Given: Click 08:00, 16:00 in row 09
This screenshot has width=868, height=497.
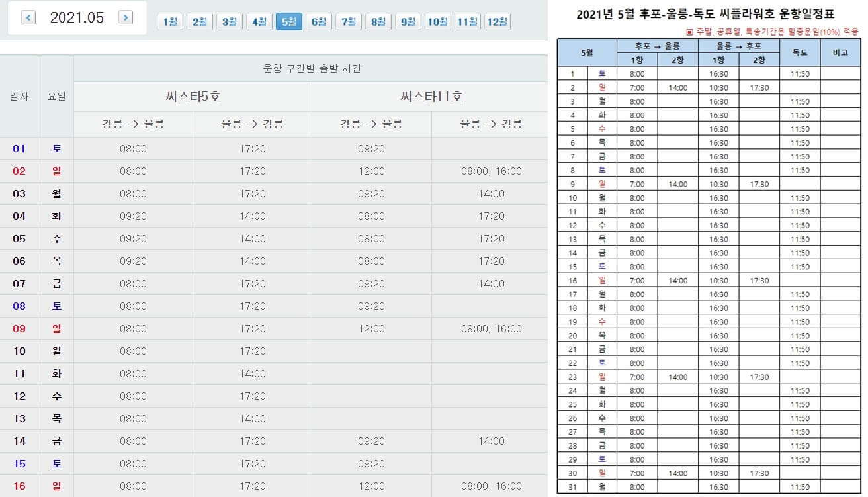Looking at the screenshot, I should 491,329.
